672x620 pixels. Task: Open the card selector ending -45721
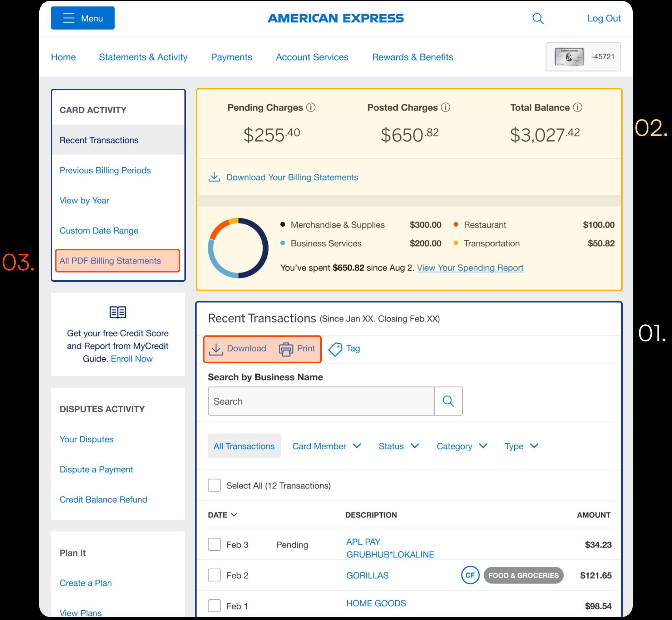(x=583, y=57)
